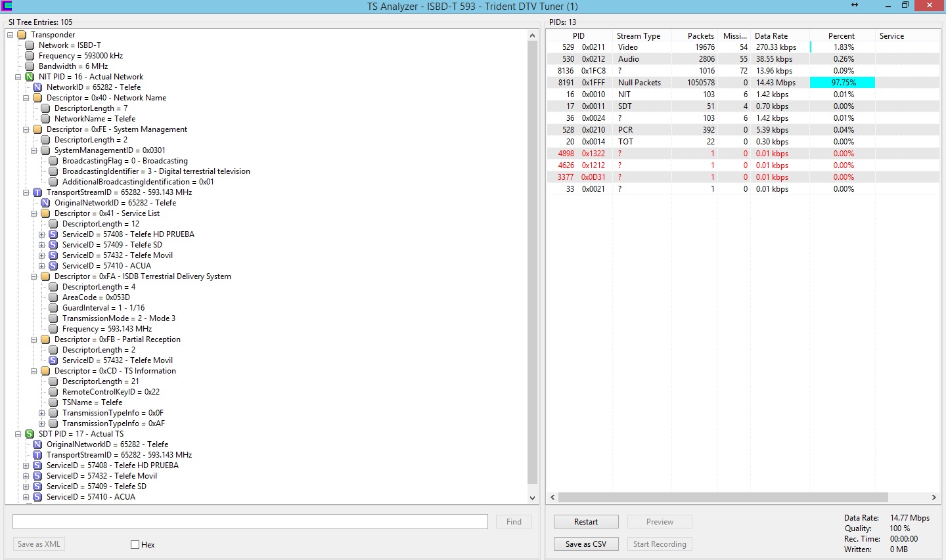Image resolution: width=946 pixels, height=560 pixels.
Task: Expand TransmissionTypeInfo = 0x0F node
Action: [x=42, y=413]
